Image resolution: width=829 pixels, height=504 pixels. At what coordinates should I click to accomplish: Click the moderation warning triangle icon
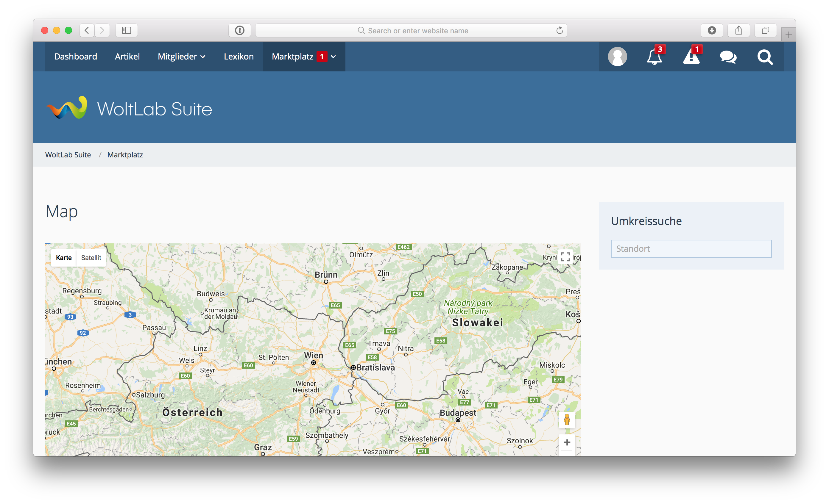pyautogui.click(x=691, y=57)
